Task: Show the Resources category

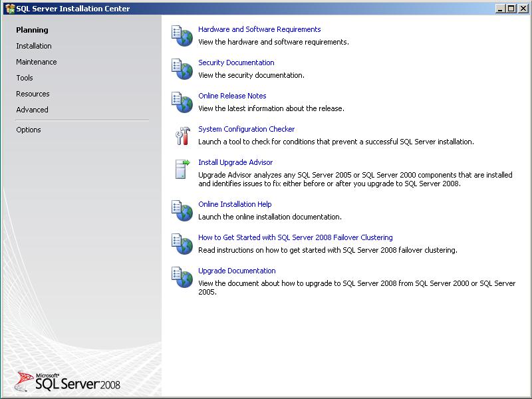Action: [33, 94]
